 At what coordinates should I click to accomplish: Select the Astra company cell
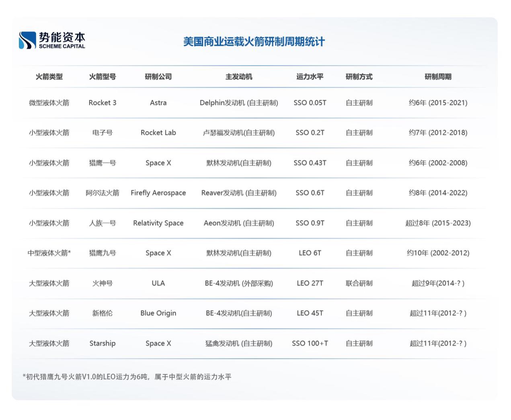coord(158,103)
